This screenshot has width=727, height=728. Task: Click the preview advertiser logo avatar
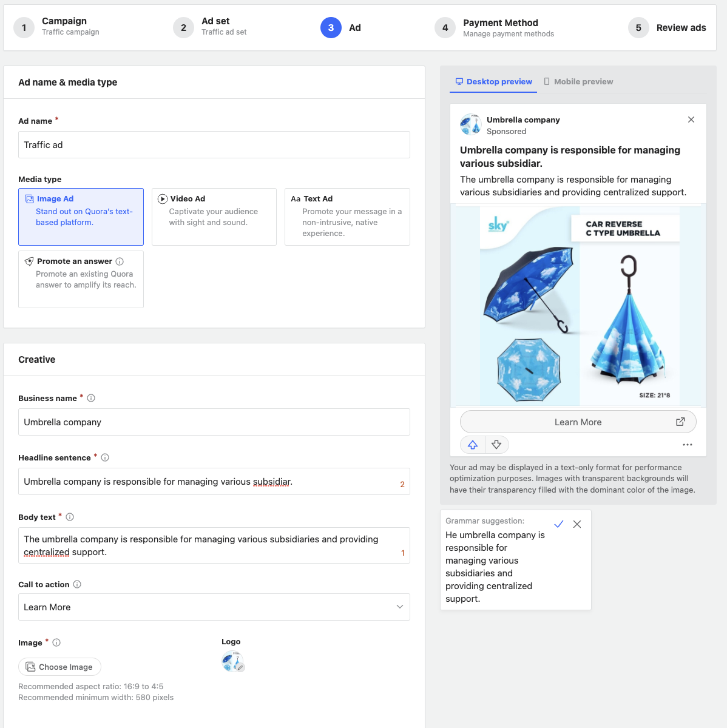click(x=471, y=124)
